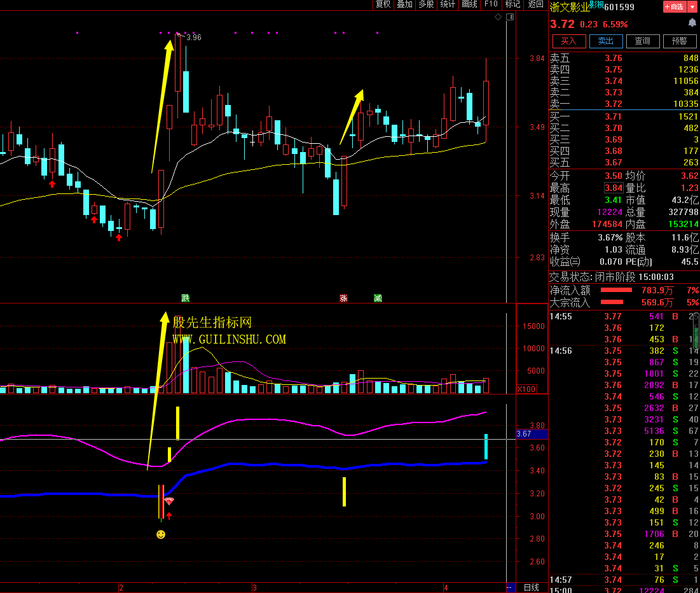The image size is (700, 593).
Task: Click the month 4 timeline marker
Action: click(446, 588)
